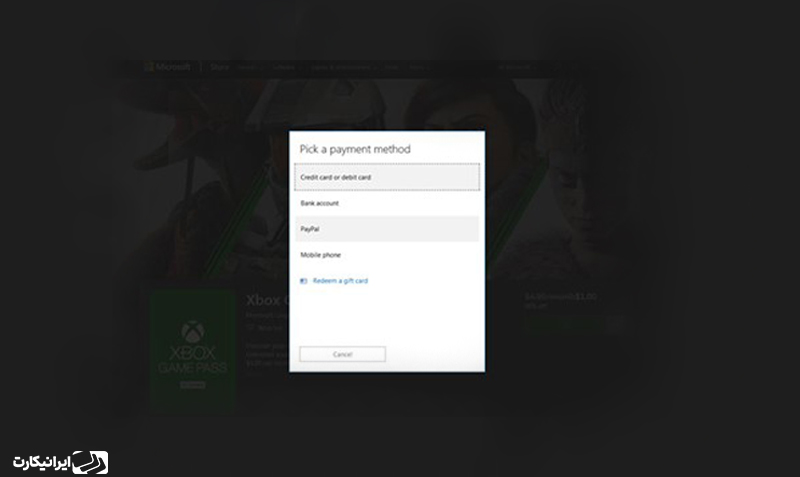Open the Store link in the header

pos(218,68)
